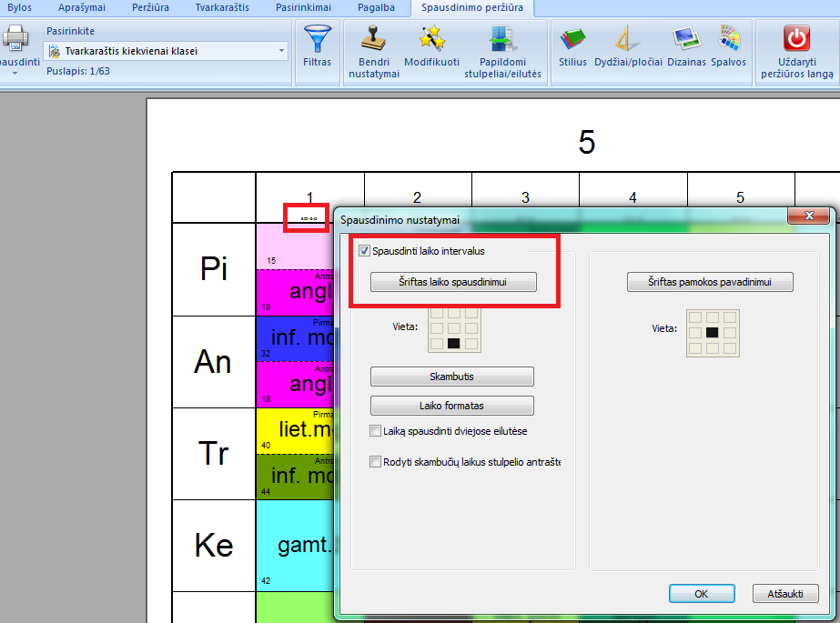Click Uždaryti peržiūros langą power icon
840x623 pixels.
796,39
